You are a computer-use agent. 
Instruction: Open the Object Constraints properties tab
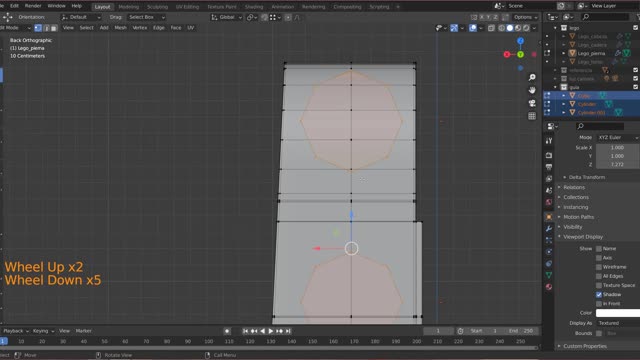(x=549, y=264)
